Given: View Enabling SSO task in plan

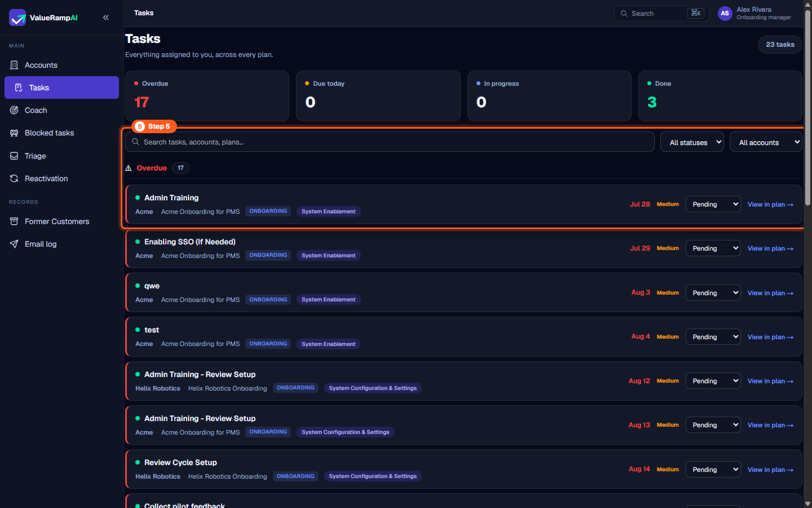Looking at the screenshot, I should coord(770,248).
